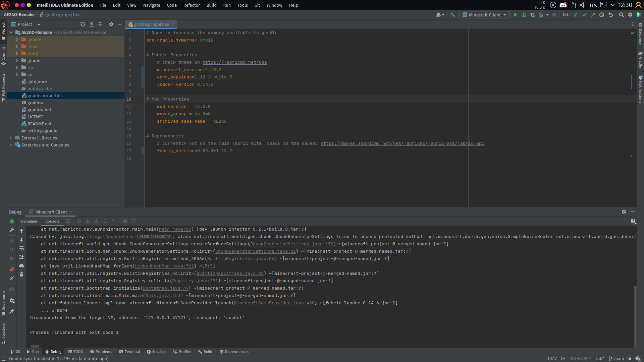Open the fabricmc.net/use link

tap(234, 62)
